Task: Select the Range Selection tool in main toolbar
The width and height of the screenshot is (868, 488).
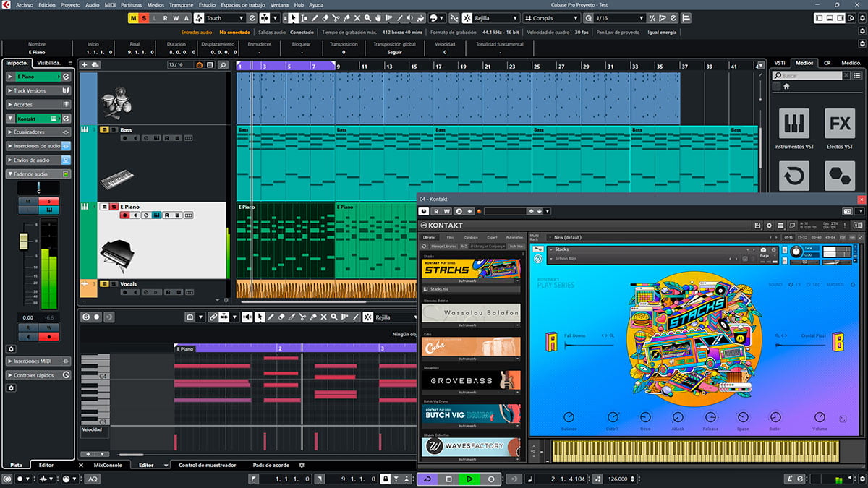Action: [304, 18]
